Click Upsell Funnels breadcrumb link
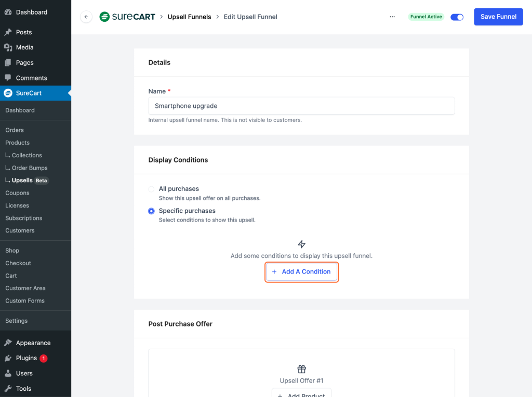The width and height of the screenshot is (532, 397). pos(189,17)
